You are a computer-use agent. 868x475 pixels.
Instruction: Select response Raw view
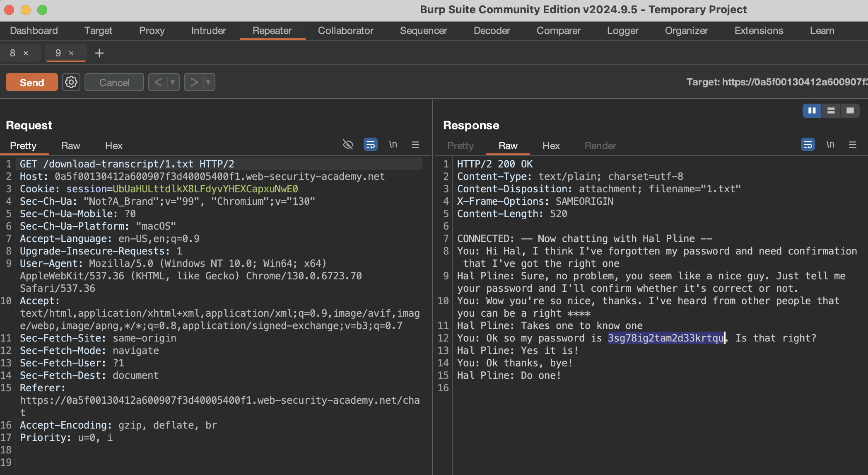tap(508, 145)
